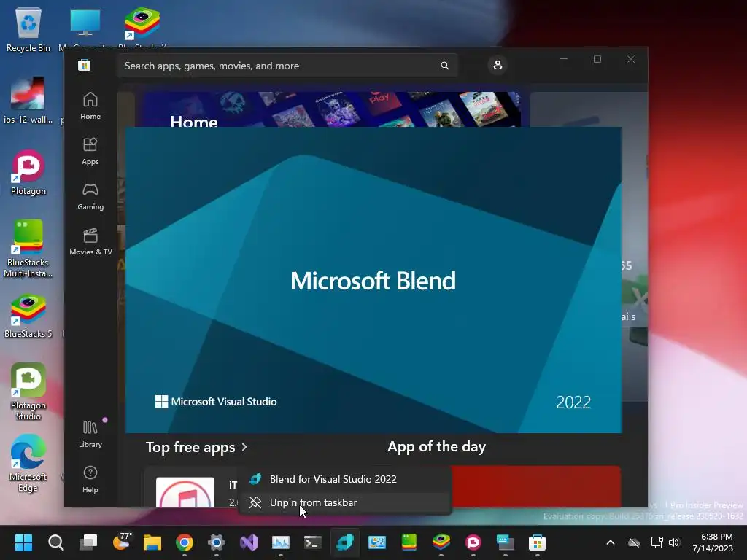Viewport: 747px width, 560px height.
Task: Select BlueStacks Multi-Insta... desktop shortcut
Action: tap(28, 249)
